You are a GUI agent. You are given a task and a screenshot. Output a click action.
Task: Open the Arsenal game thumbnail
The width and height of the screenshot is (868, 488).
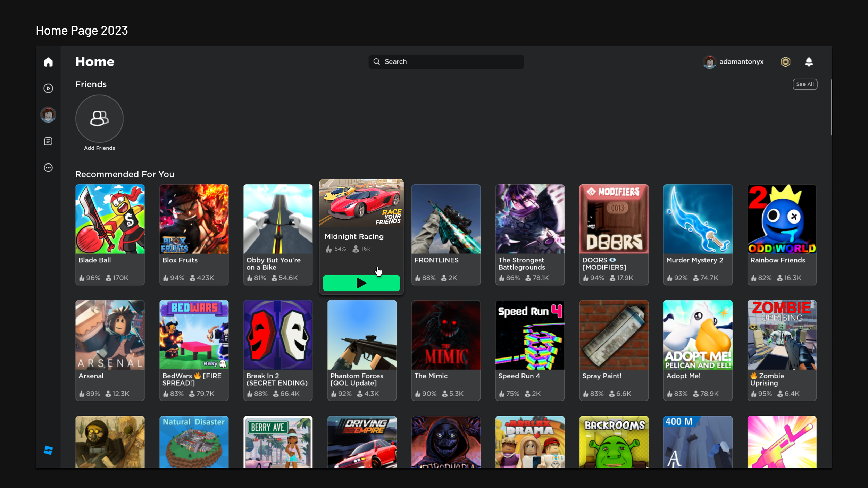[110, 335]
